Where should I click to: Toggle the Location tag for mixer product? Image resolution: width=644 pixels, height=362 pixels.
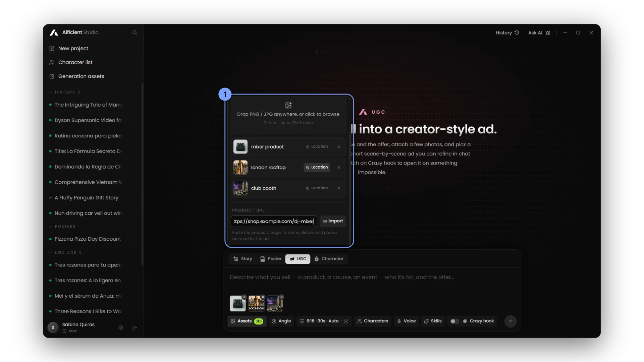(x=317, y=146)
